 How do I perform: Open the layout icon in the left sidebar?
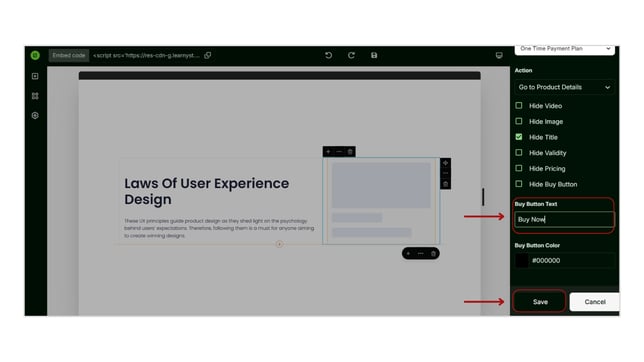[35, 96]
